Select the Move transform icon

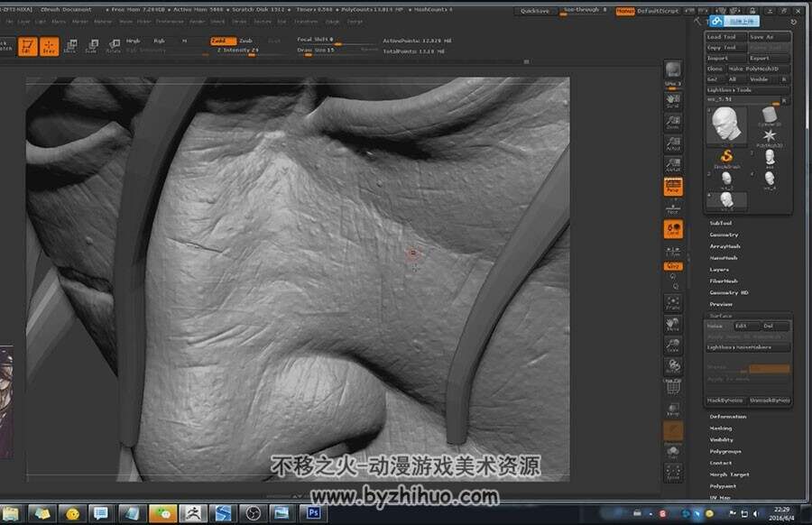point(70,47)
